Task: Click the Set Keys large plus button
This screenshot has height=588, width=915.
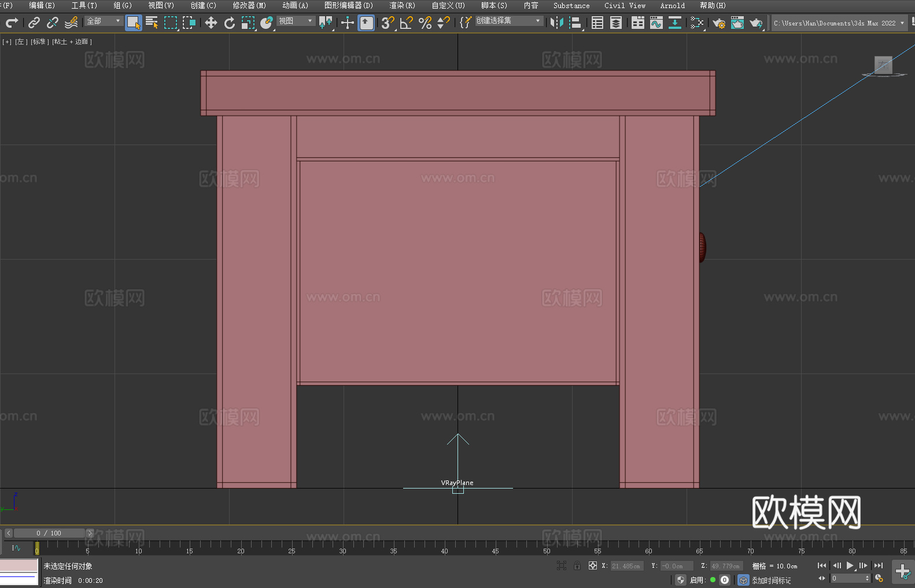Action: pyautogui.click(x=903, y=572)
